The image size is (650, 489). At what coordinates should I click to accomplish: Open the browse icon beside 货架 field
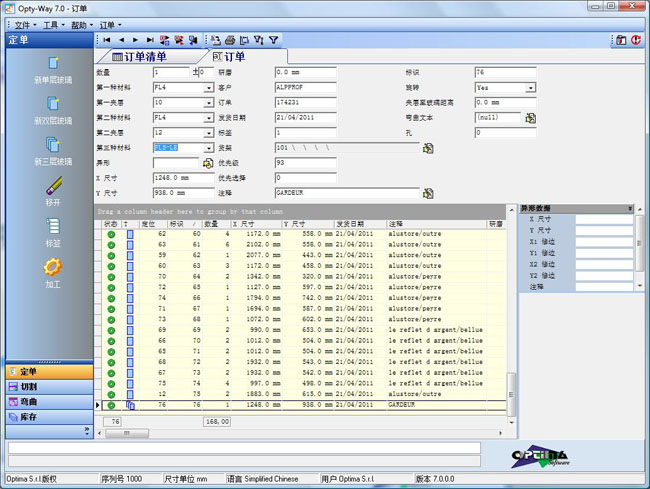tap(428, 148)
